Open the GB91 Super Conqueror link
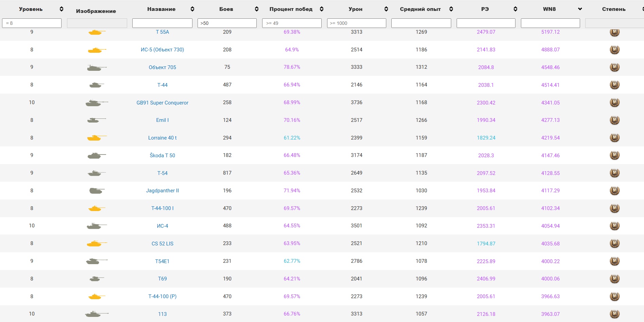Image resolution: width=644 pixels, height=322 pixels. 163,103
